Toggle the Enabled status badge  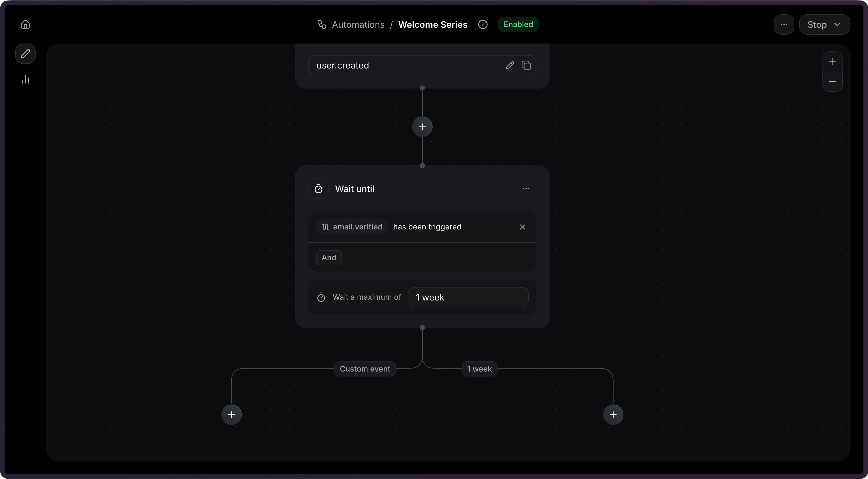tap(518, 24)
